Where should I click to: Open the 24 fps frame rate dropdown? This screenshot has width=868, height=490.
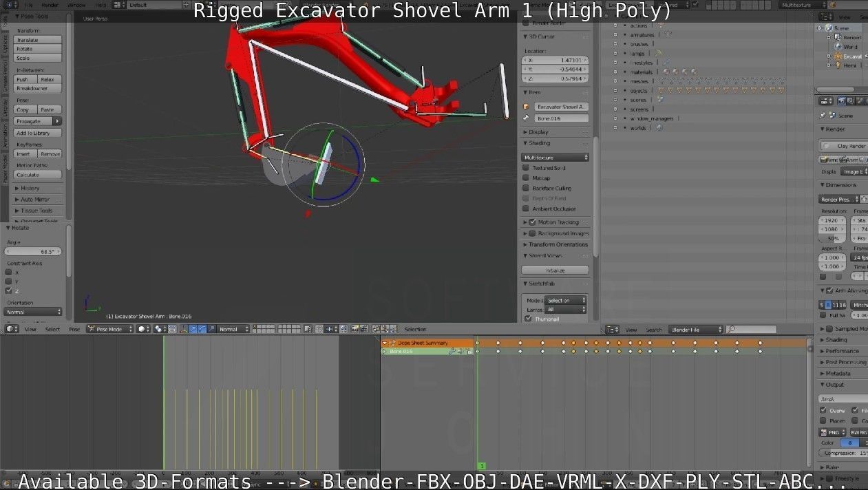860,257
